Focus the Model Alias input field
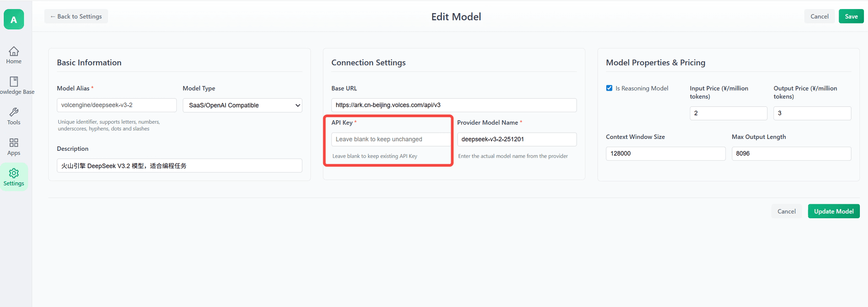The image size is (868, 307). pos(116,105)
